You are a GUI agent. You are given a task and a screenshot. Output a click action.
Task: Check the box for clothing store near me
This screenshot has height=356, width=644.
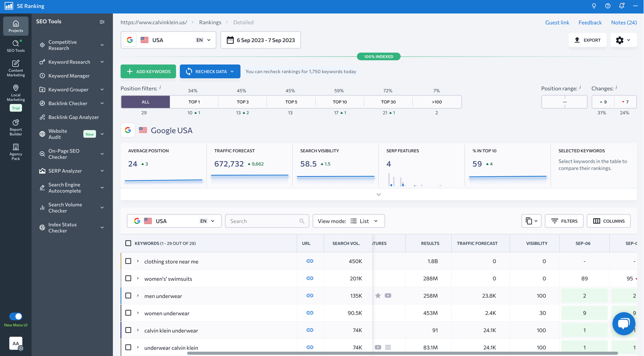[128, 261]
